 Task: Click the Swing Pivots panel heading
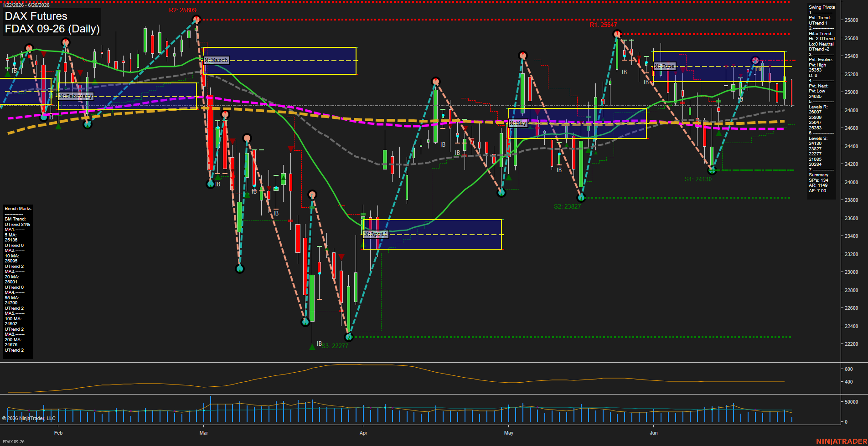(x=822, y=7)
